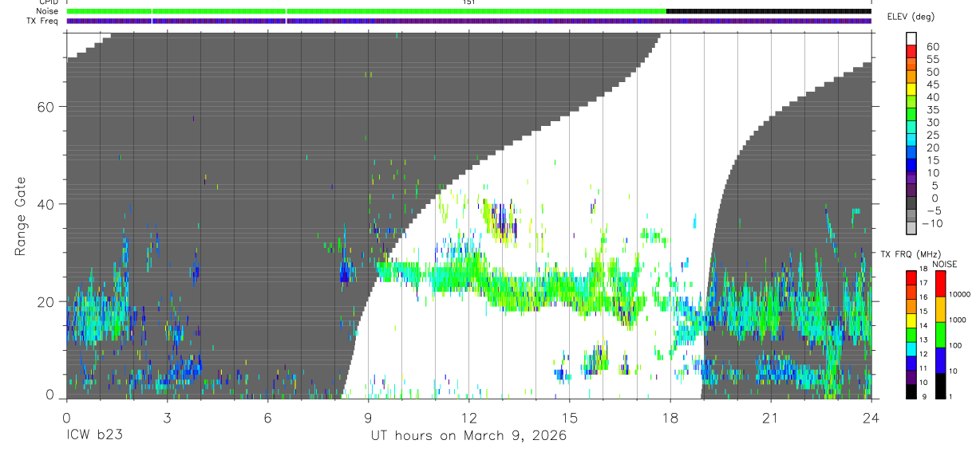This screenshot has width=980, height=452.
Task: Click the '151' CPID value
Action: (469, 2)
